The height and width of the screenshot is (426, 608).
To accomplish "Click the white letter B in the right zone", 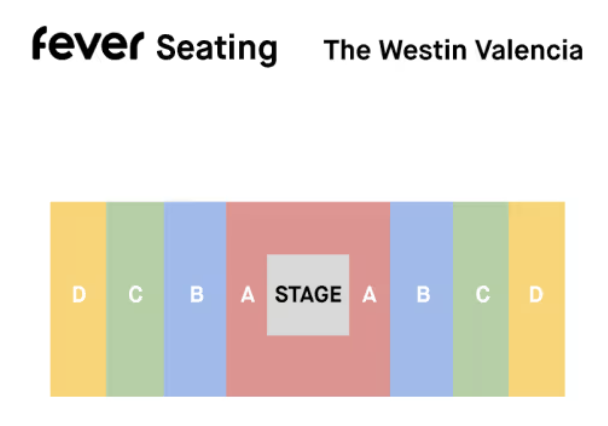I will [x=423, y=295].
